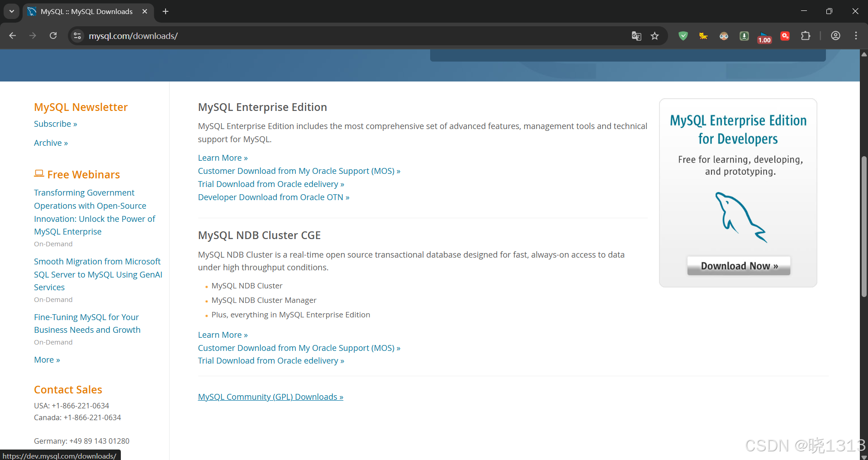Click the MySQL Enterprise Edition heading
This screenshot has width=868, height=460.
tap(262, 107)
